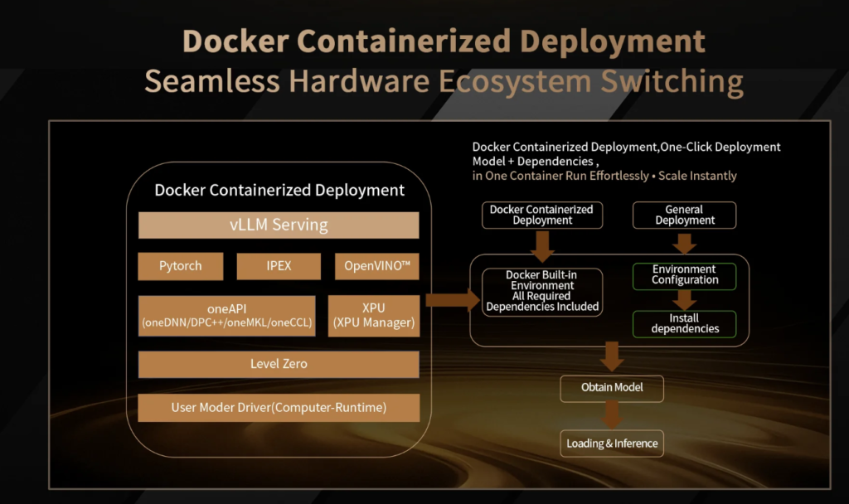Click the User Moder Driver bar
Screen dimensions: 849x504
[x=279, y=407]
